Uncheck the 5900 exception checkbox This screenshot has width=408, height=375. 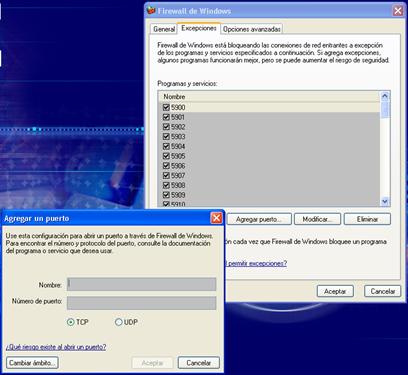pyautogui.click(x=166, y=107)
